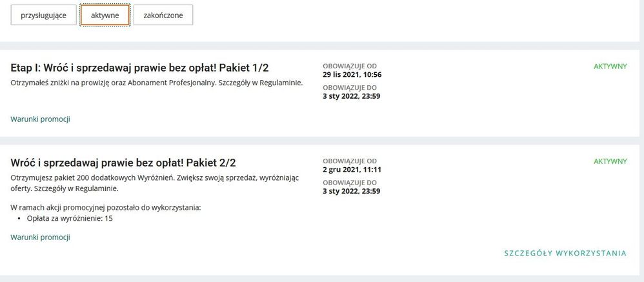Click AKTYWNY status on Pakiet 2/2 card
This screenshot has height=282, width=644.
point(610,161)
